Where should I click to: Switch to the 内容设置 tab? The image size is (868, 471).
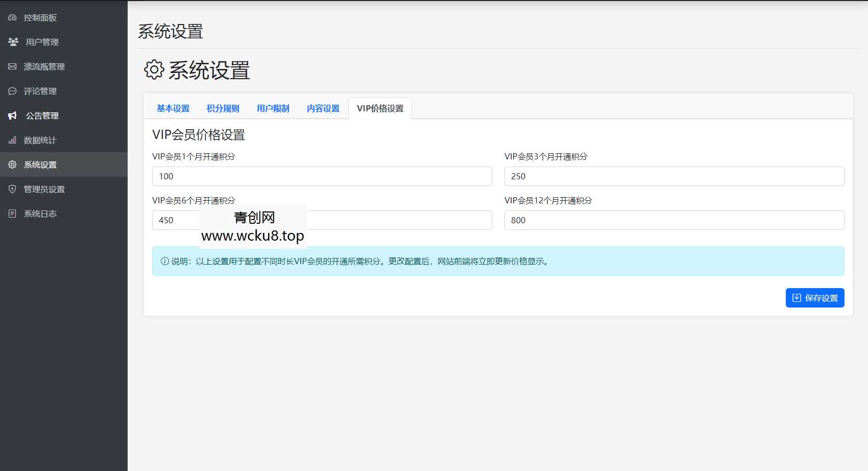pyautogui.click(x=323, y=108)
